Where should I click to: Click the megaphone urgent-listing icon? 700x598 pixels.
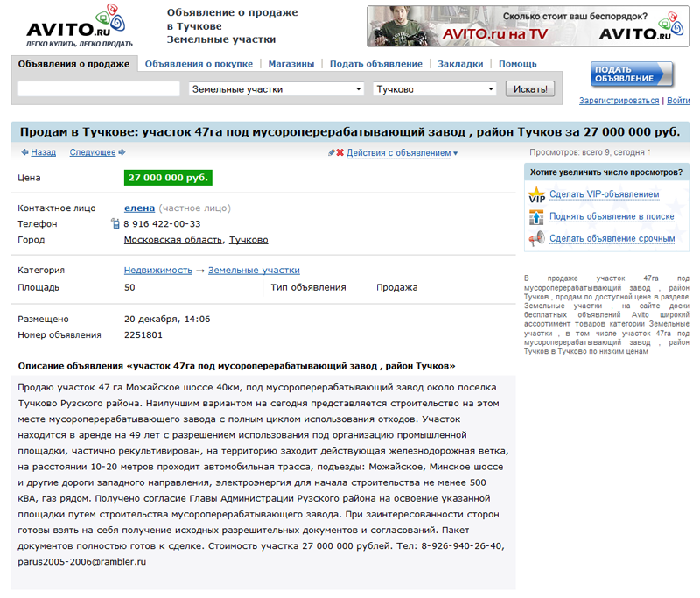click(x=536, y=238)
